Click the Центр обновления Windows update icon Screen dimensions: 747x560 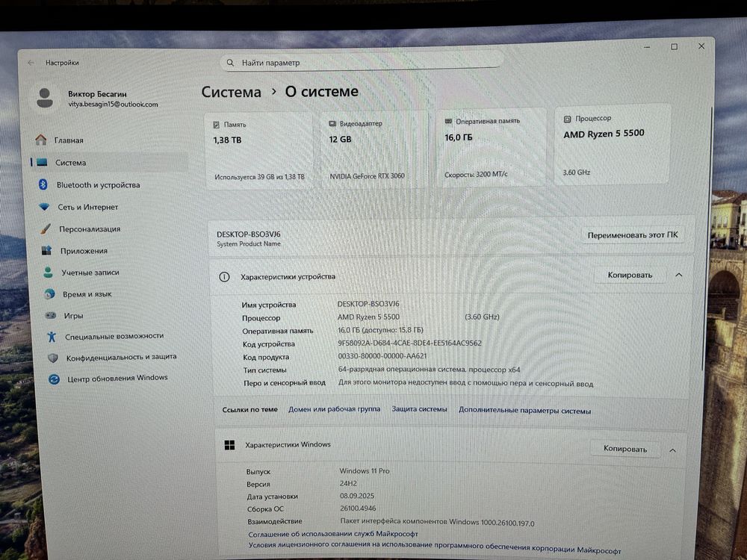pos(54,379)
